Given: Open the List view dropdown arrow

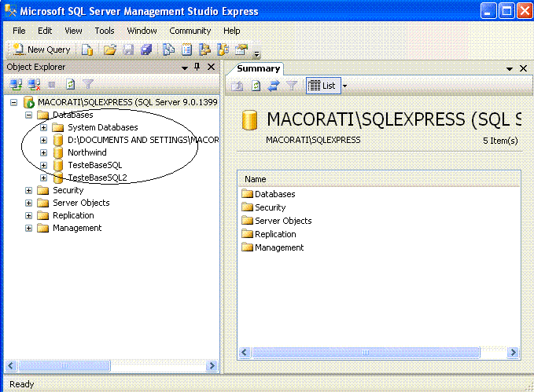Looking at the screenshot, I should click(344, 86).
